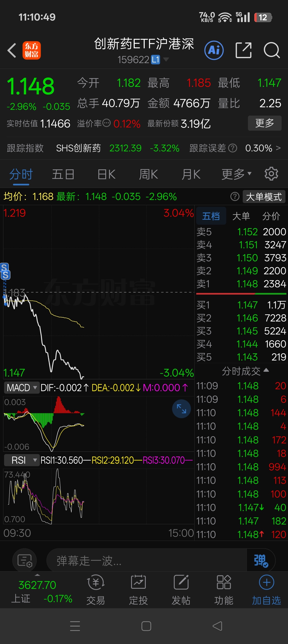The image size is (288, 644).
Task: Open the search magnifier icon
Action: 272,50
